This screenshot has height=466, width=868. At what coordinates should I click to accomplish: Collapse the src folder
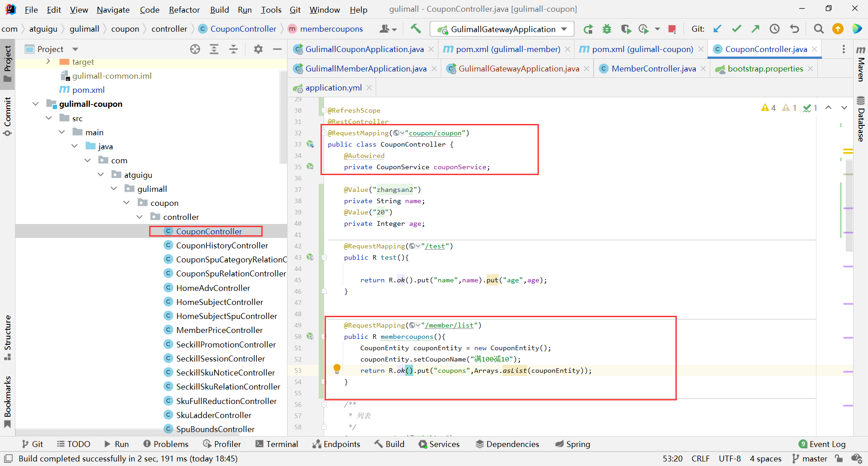[x=49, y=118]
